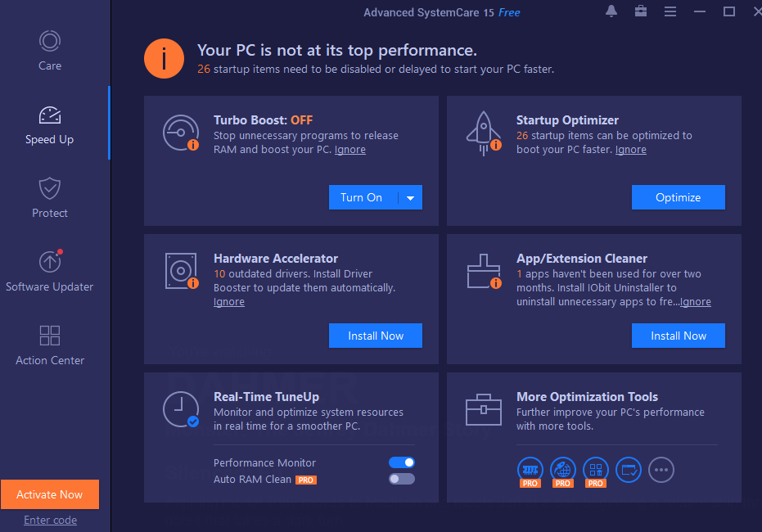This screenshot has width=762, height=532.
Task: Click the Advanced SystemCare 15 Free title
Action: [x=442, y=12]
